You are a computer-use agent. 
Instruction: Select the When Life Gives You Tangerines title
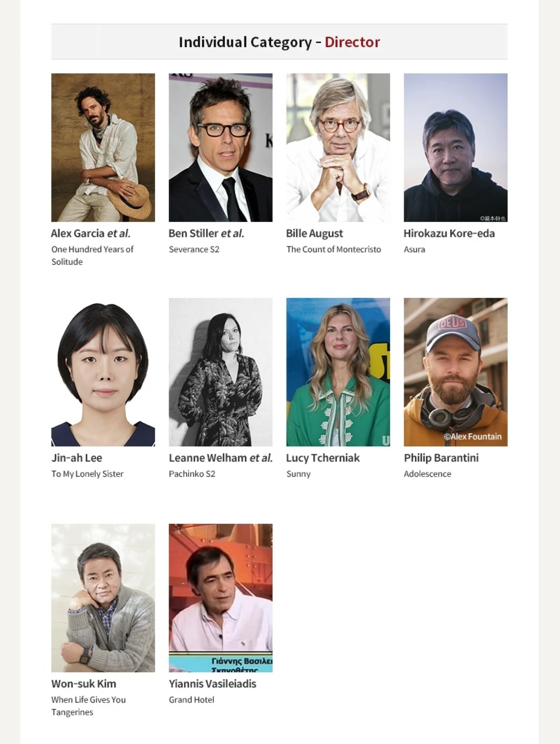[89, 706]
